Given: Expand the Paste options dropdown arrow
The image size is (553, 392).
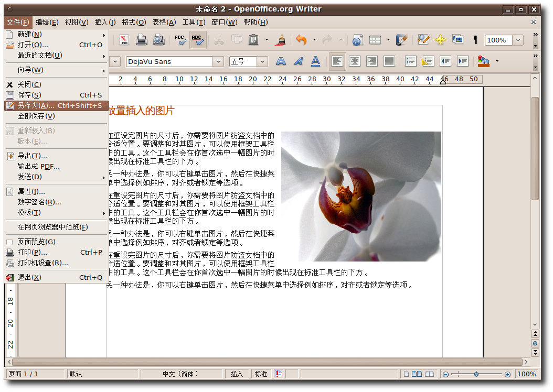Looking at the screenshot, I should click(x=267, y=40).
